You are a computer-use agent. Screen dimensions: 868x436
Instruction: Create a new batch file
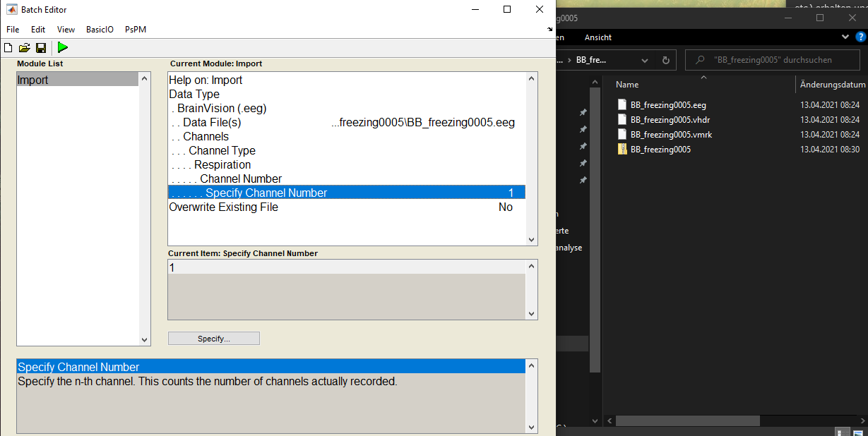tap(8, 47)
